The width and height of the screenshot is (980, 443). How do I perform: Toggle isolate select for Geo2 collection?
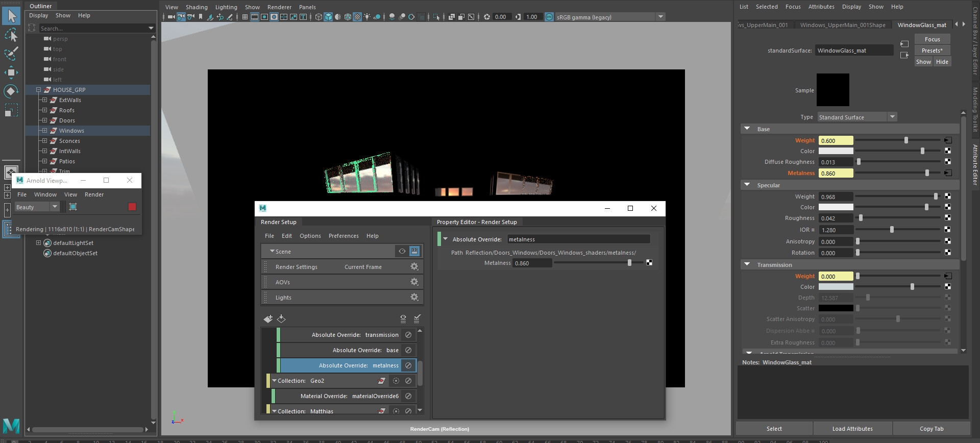(396, 381)
